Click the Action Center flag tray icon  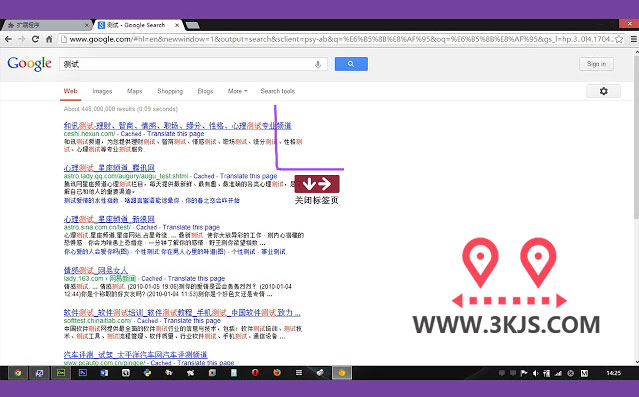[x=524, y=373]
